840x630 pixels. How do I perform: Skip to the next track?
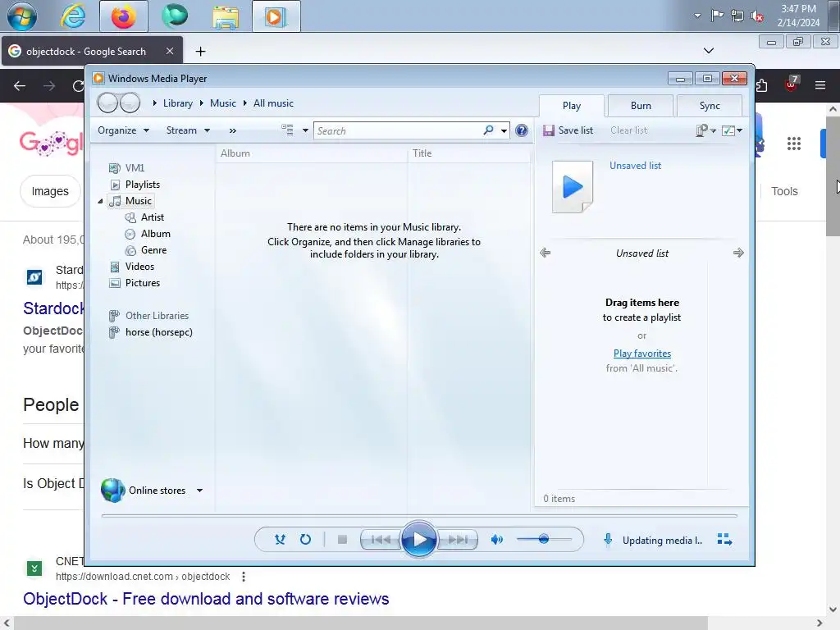pyautogui.click(x=458, y=540)
